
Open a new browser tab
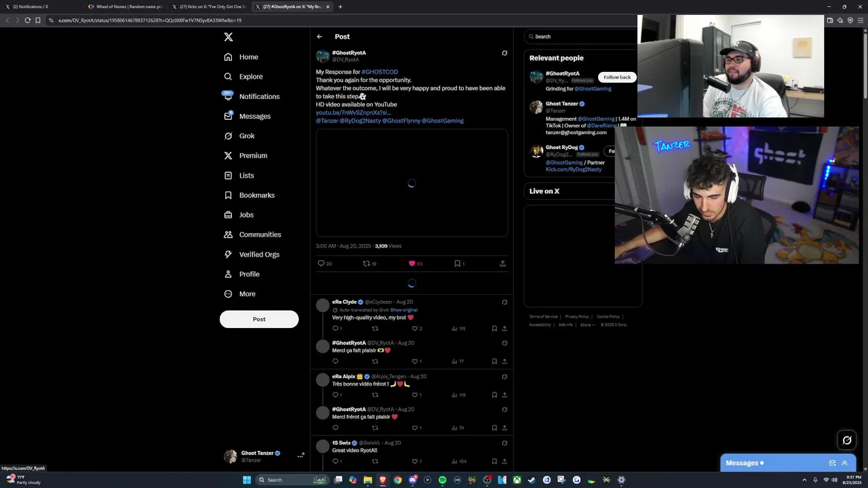(x=340, y=7)
